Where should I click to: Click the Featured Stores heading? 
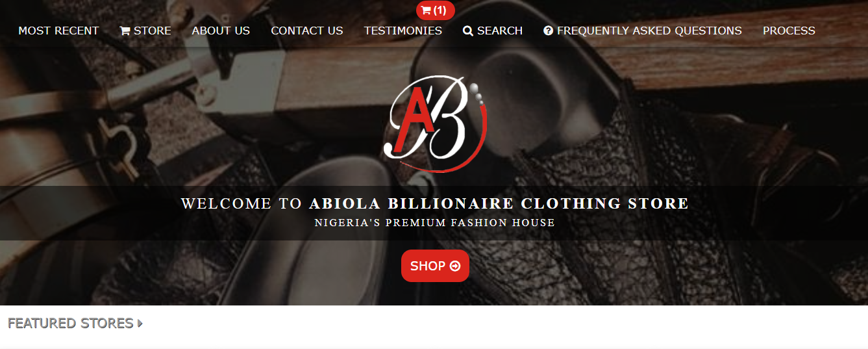(70, 323)
